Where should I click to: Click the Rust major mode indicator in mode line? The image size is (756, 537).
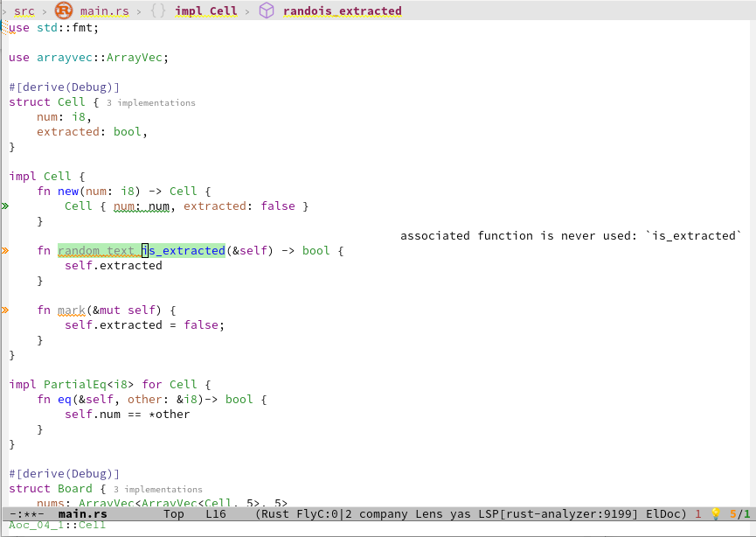[275, 514]
